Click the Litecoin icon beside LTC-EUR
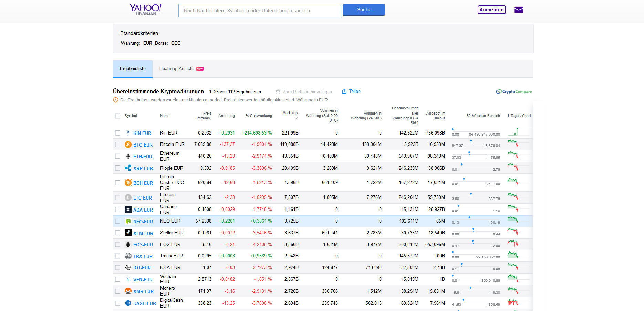This screenshot has width=644, height=311. point(128,197)
